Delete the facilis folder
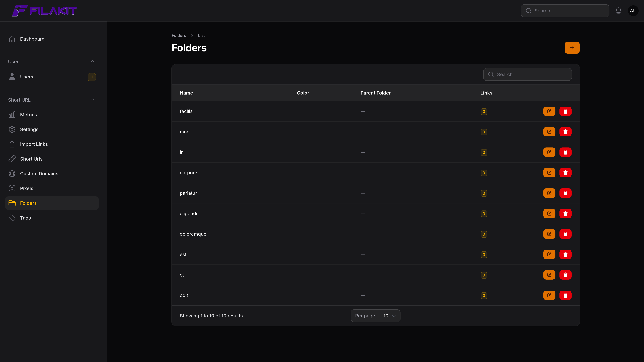 tap(565, 111)
